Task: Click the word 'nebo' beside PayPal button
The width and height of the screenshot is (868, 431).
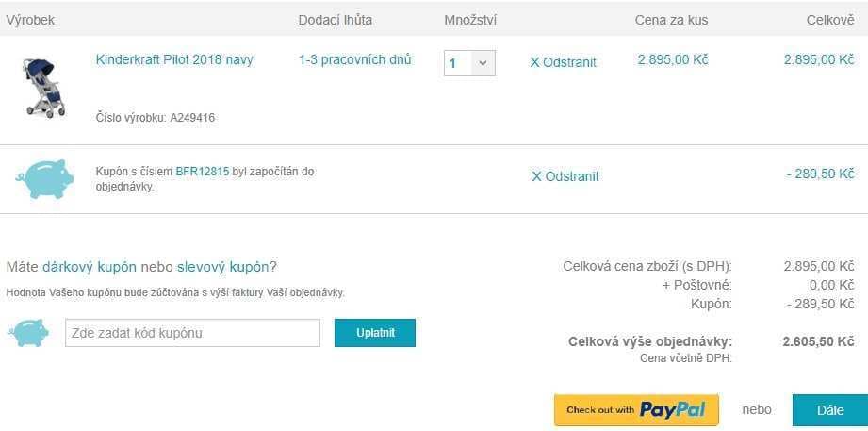Action: [x=756, y=410]
